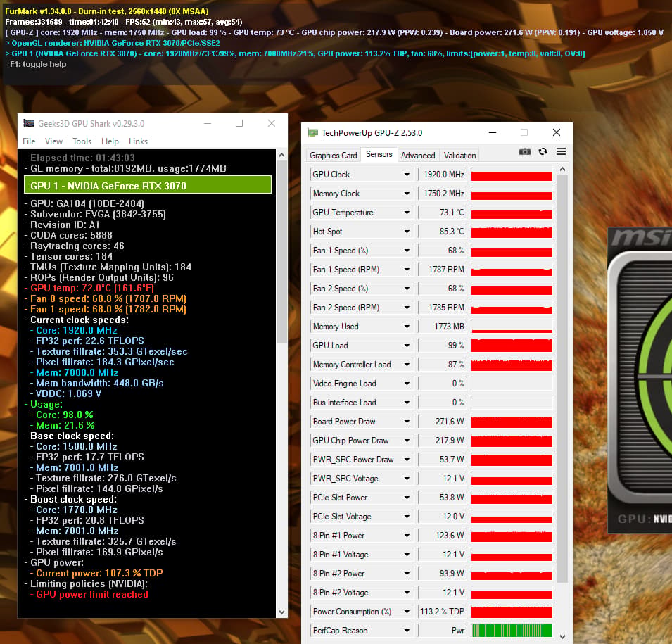Expand the GPU Temperature dropdown arrow

pyautogui.click(x=407, y=213)
